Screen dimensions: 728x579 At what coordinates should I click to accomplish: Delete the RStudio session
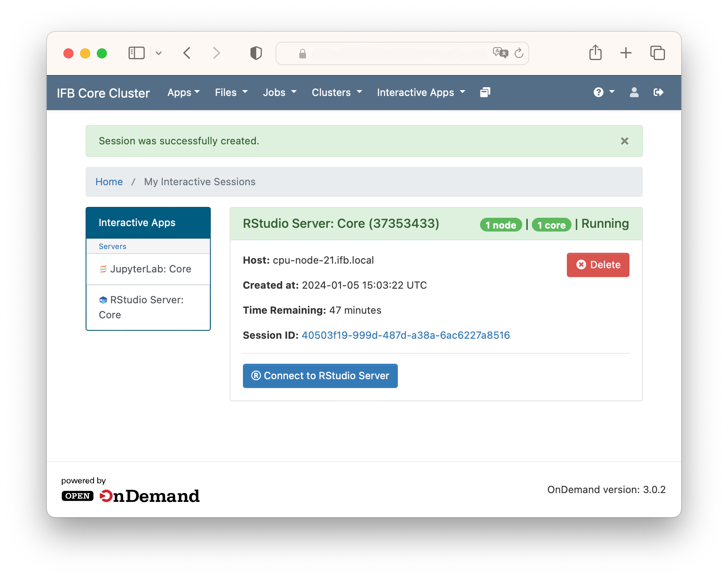coord(598,265)
